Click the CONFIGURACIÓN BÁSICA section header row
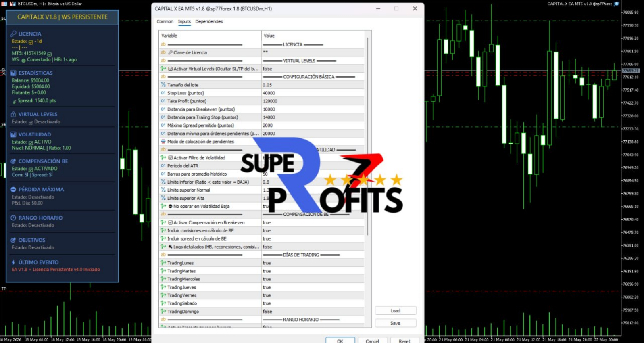Image resolution: width=644 pixels, height=343 pixels. [x=262, y=77]
